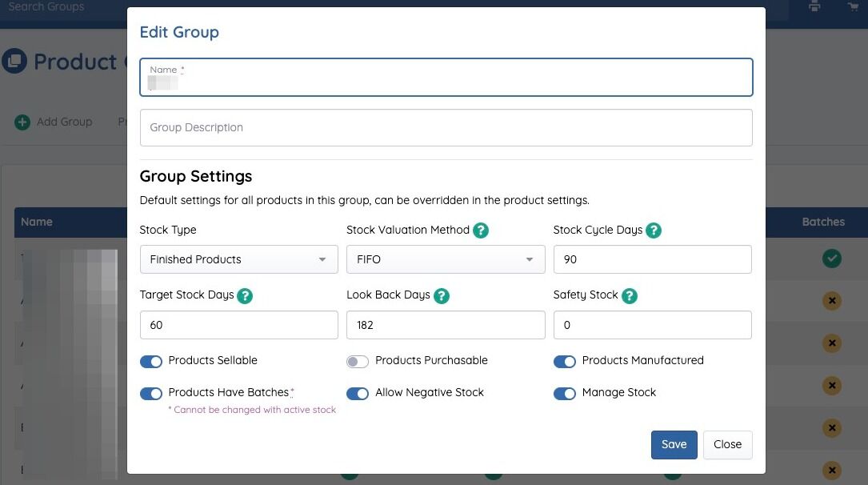Focus the Stock Cycle Days input
The width and height of the screenshot is (868, 485).
[652, 259]
